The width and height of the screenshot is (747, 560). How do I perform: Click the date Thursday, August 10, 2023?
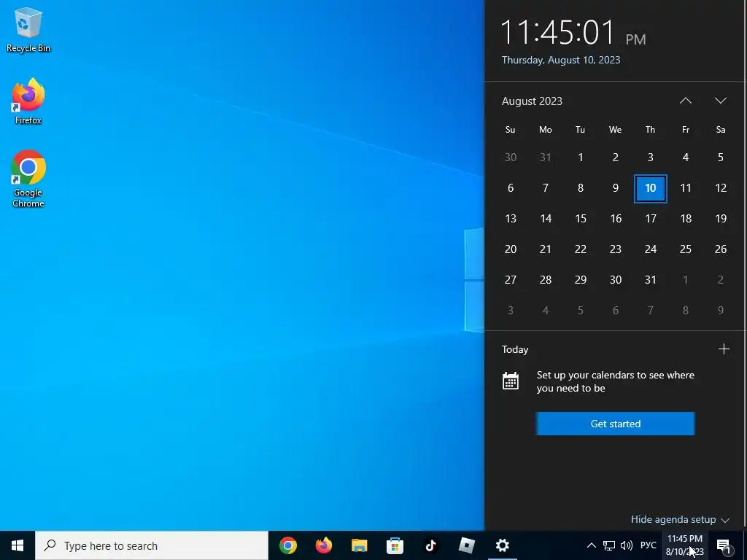[x=561, y=60]
